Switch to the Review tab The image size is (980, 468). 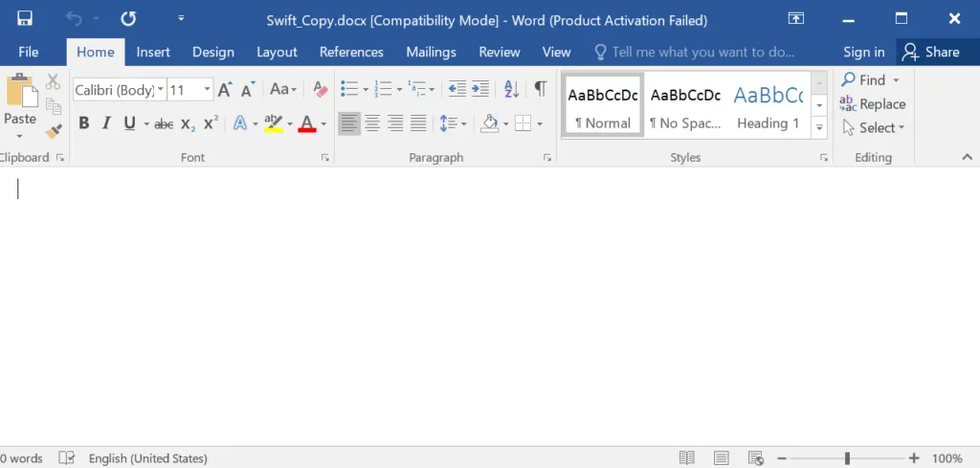pos(500,52)
